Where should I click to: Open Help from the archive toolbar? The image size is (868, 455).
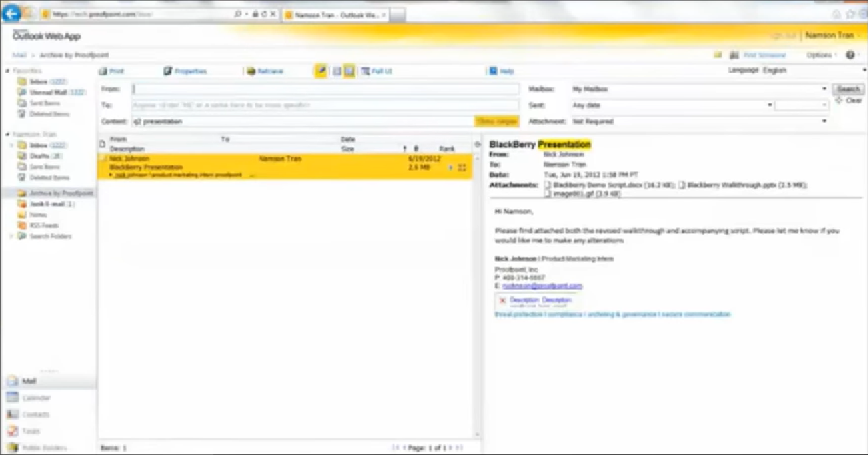pos(501,71)
